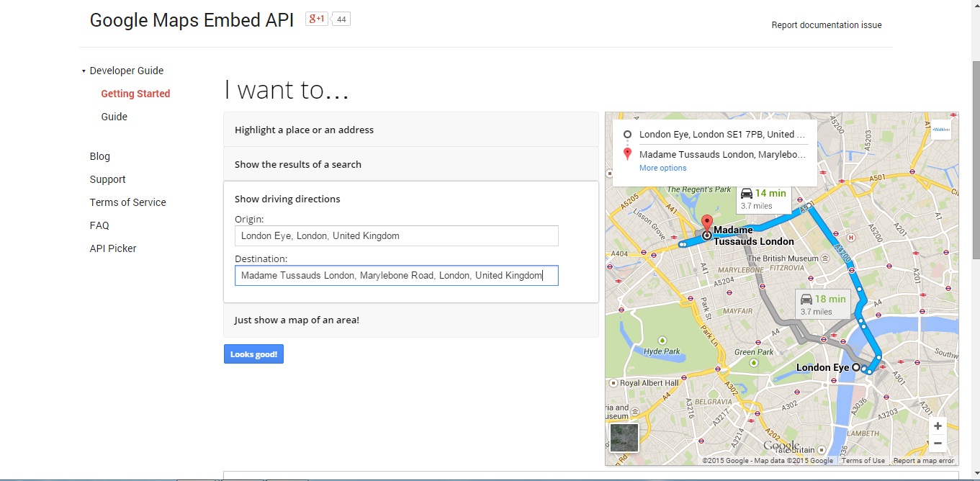Open Report documentation issue link
The width and height of the screenshot is (980, 481).
click(x=827, y=25)
